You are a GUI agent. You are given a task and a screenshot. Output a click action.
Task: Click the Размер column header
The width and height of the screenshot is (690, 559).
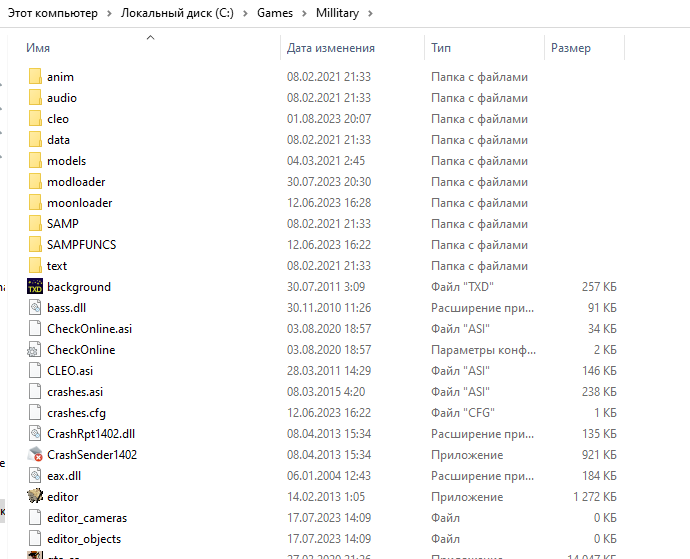pos(570,48)
